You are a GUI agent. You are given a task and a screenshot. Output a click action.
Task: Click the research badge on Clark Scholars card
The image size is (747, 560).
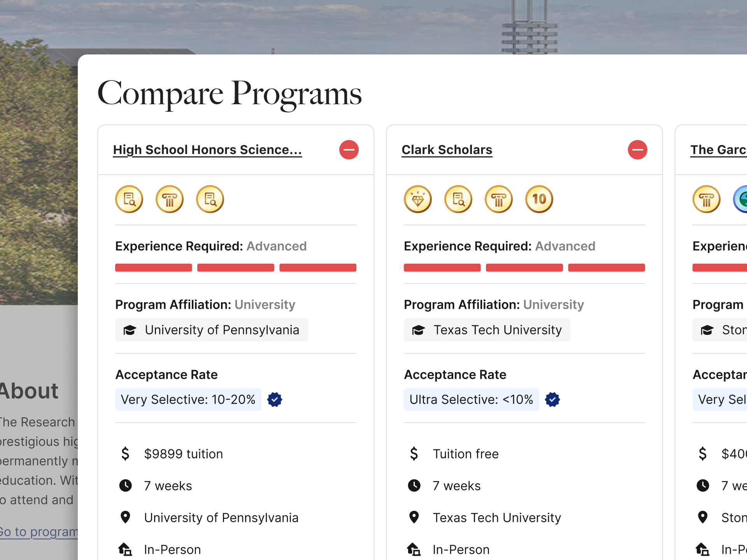[458, 199]
